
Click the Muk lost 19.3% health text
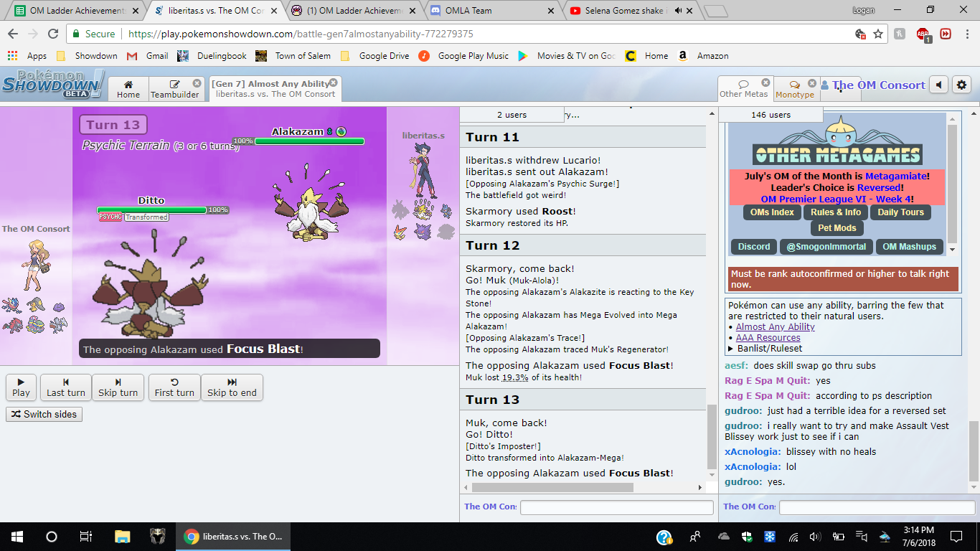(524, 377)
